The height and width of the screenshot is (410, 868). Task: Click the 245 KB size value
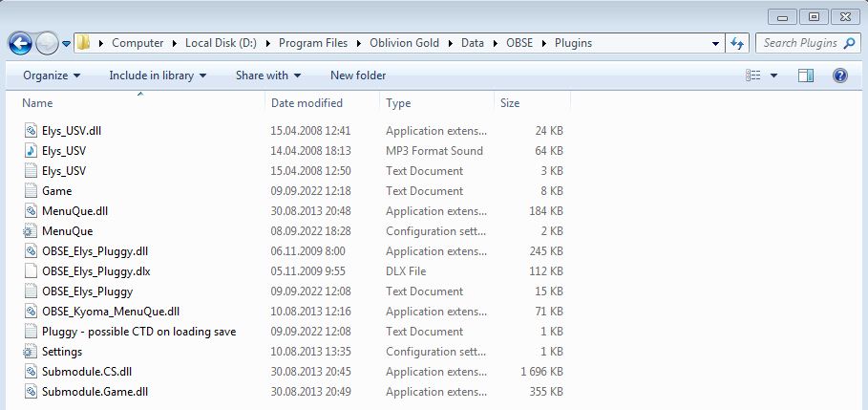[546, 251]
